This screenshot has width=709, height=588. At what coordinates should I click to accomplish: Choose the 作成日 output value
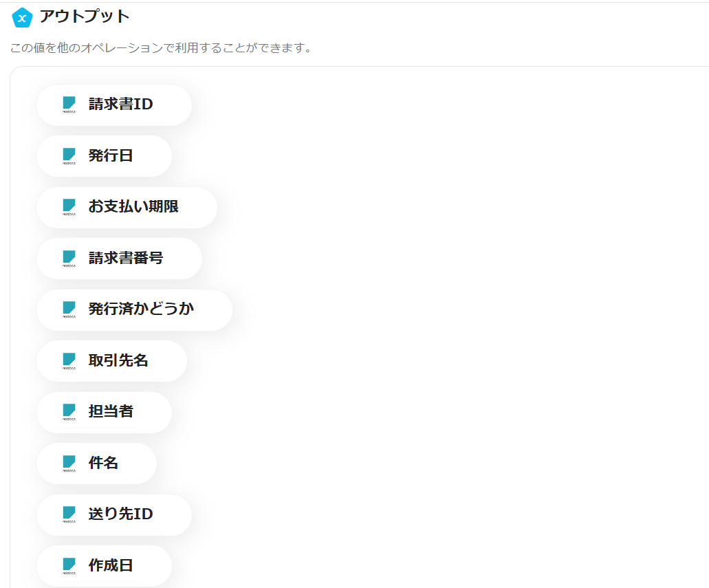(x=111, y=566)
